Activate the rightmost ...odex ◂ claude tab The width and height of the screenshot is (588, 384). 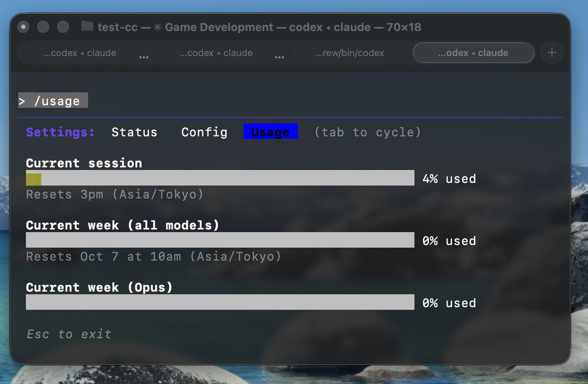tap(473, 52)
